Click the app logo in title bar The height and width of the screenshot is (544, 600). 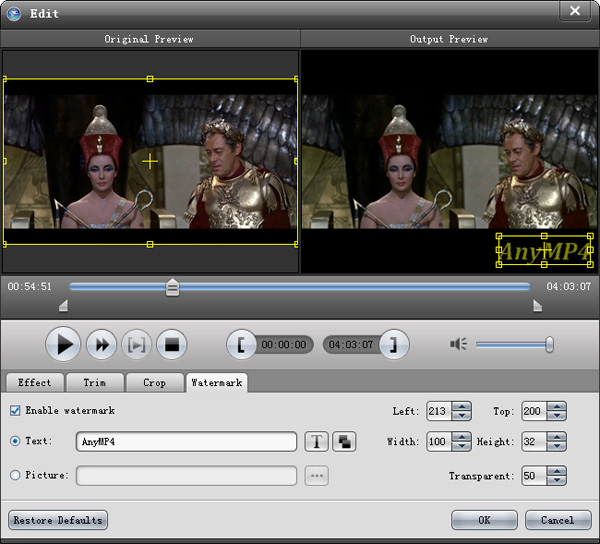(x=14, y=14)
